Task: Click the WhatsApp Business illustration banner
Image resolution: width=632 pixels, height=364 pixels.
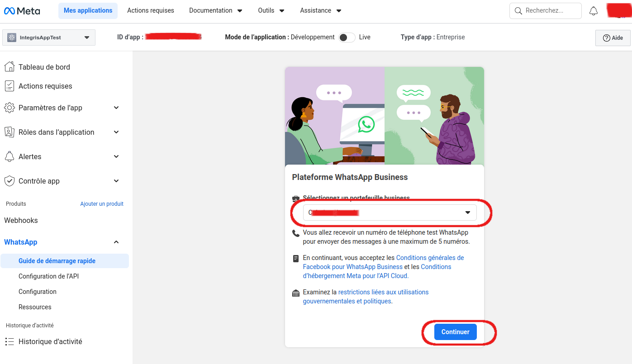Action: [x=385, y=116]
